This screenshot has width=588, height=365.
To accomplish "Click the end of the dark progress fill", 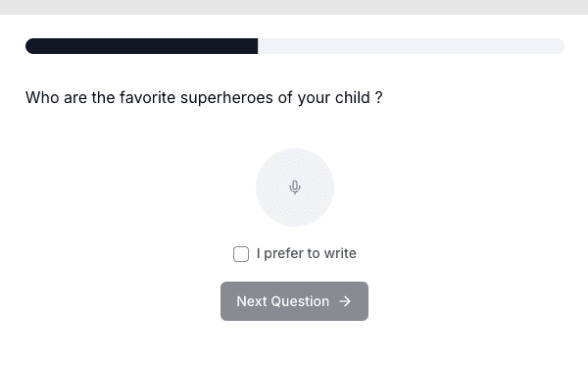I will [x=255, y=46].
